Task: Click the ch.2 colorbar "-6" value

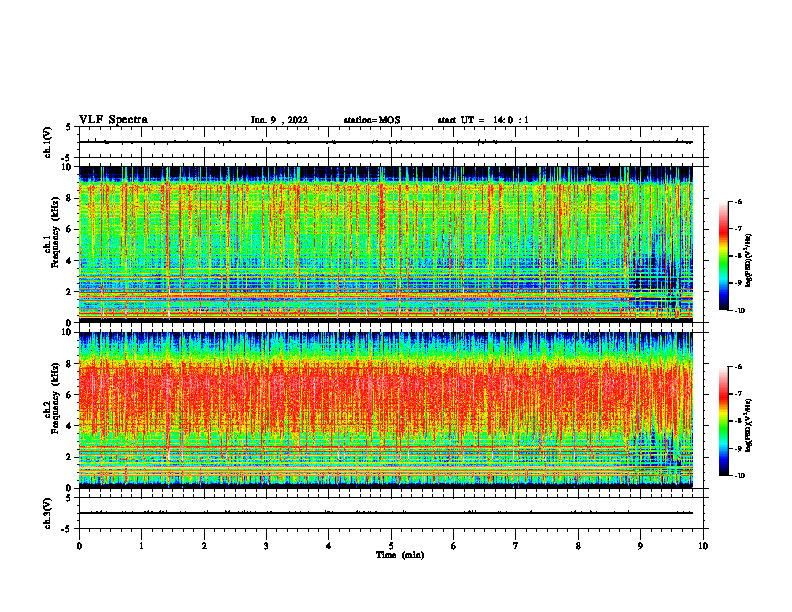Action: 738,367
